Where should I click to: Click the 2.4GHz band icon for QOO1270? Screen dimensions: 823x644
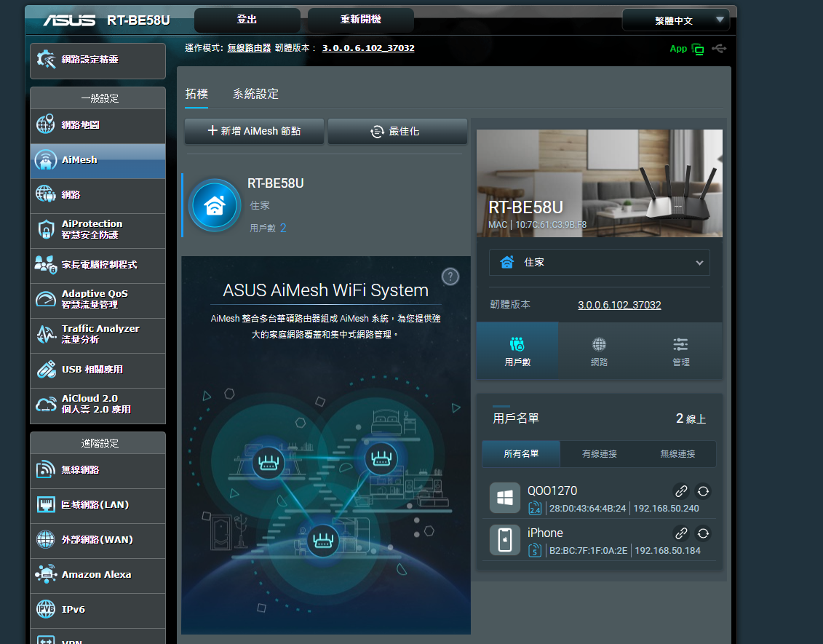(534, 508)
